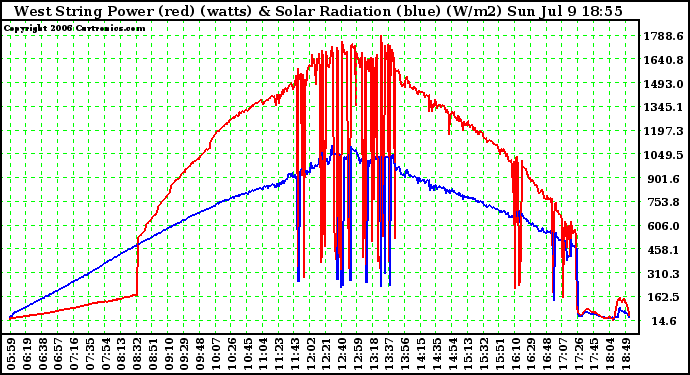
Task: Click the 12:02 time label
Action: pyautogui.click(x=311, y=354)
